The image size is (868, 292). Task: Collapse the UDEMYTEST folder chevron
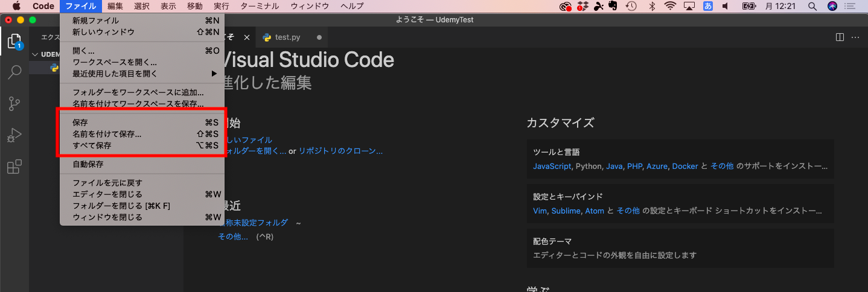(35, 54)
